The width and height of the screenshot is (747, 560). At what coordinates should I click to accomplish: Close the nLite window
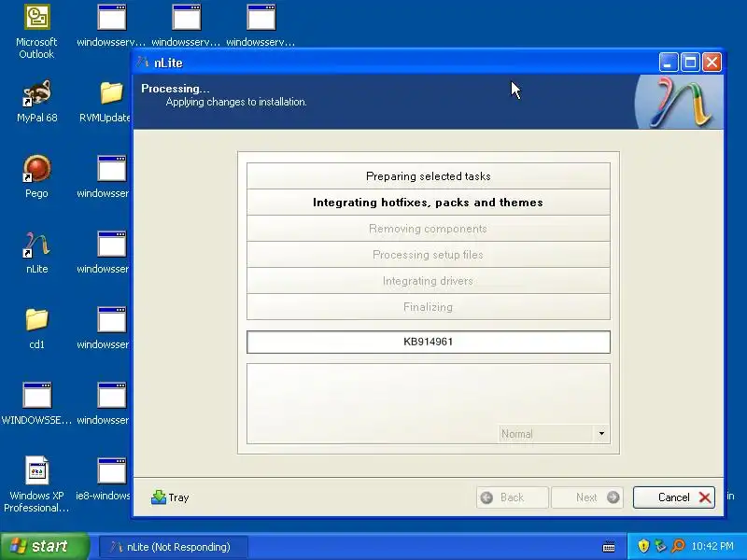(x=712, y=63)
